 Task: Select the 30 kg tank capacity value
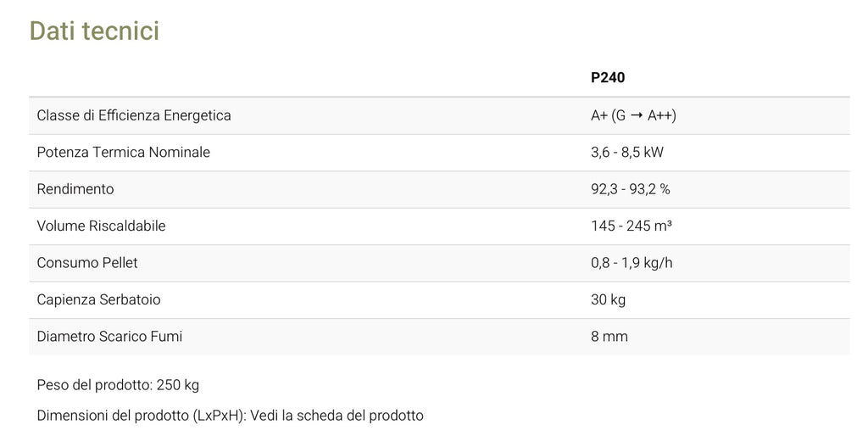(x=608, y=299)
